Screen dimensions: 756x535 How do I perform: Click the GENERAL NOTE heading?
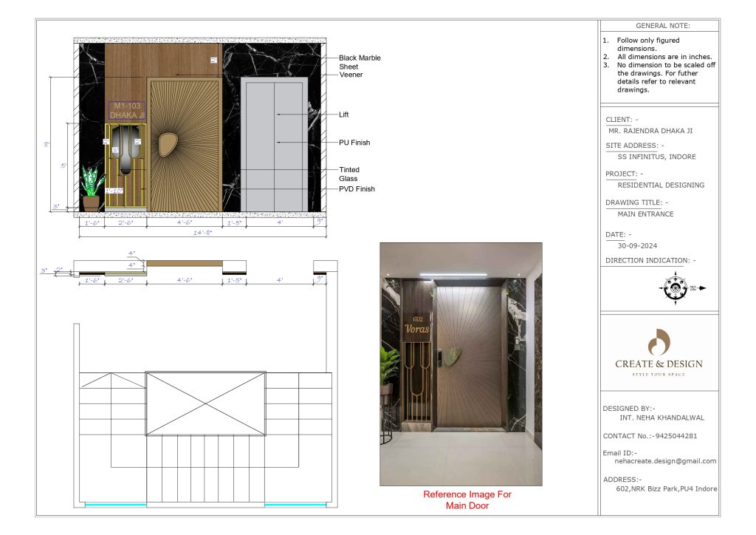658,26
